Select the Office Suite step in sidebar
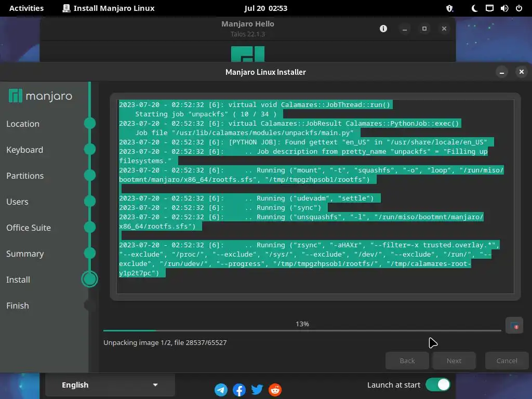The image size is (532, 399). click(x=29, y=228)
